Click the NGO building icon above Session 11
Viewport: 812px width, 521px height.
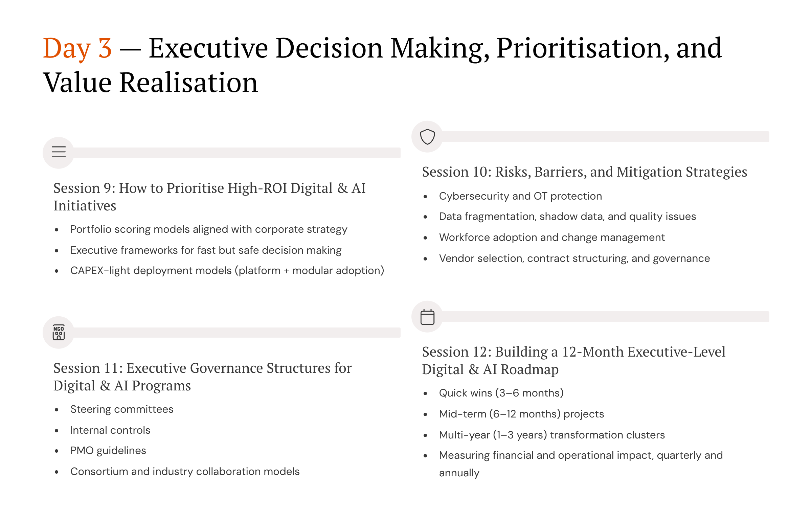coord(59,332)
